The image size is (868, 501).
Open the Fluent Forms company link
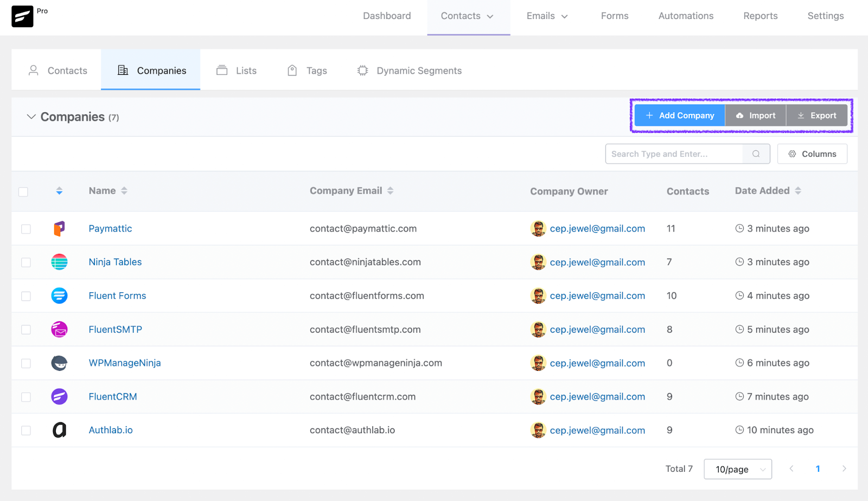(117, 296)
